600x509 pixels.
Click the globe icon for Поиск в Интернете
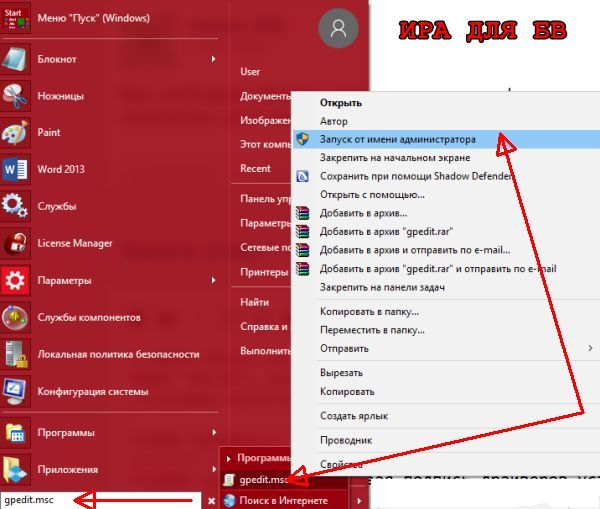[x=229, y=501]
